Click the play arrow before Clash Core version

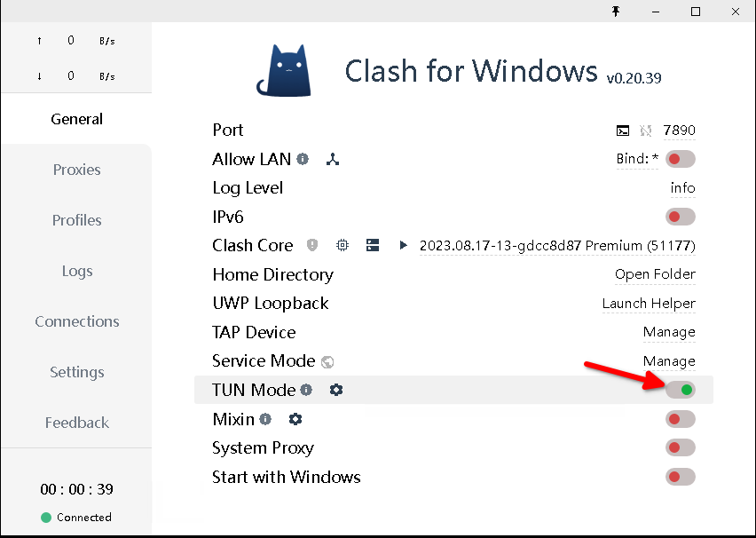coord(404,245)
